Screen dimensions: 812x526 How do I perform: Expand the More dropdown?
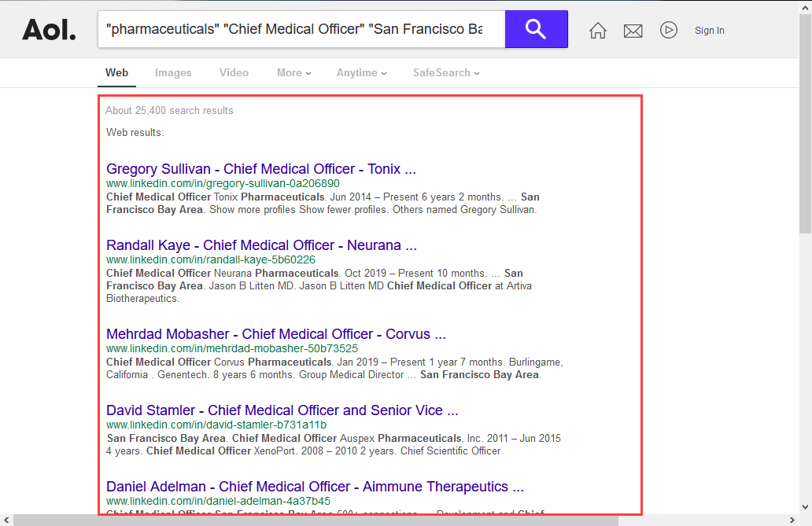tap(294, 72)
